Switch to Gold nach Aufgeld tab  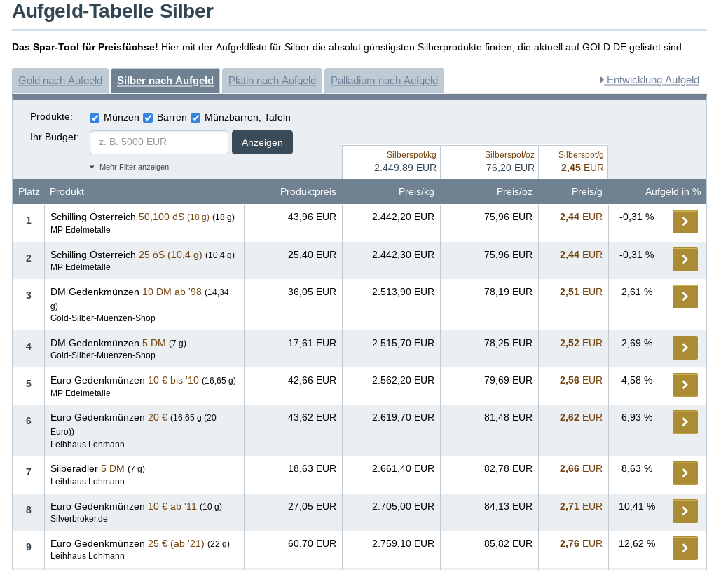tap(60, 81)
